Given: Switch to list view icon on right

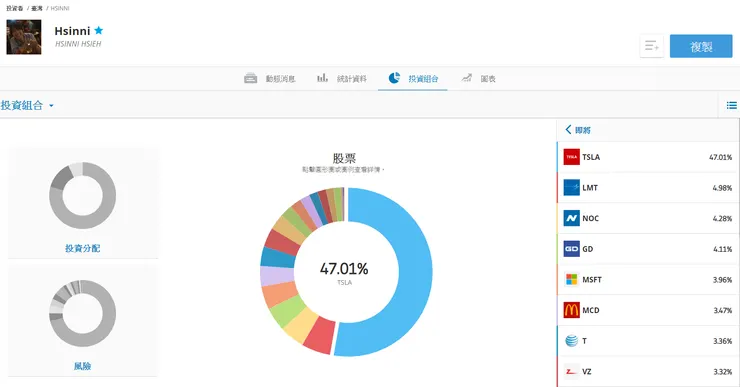Looking at the screenshot, I should 732,105.
